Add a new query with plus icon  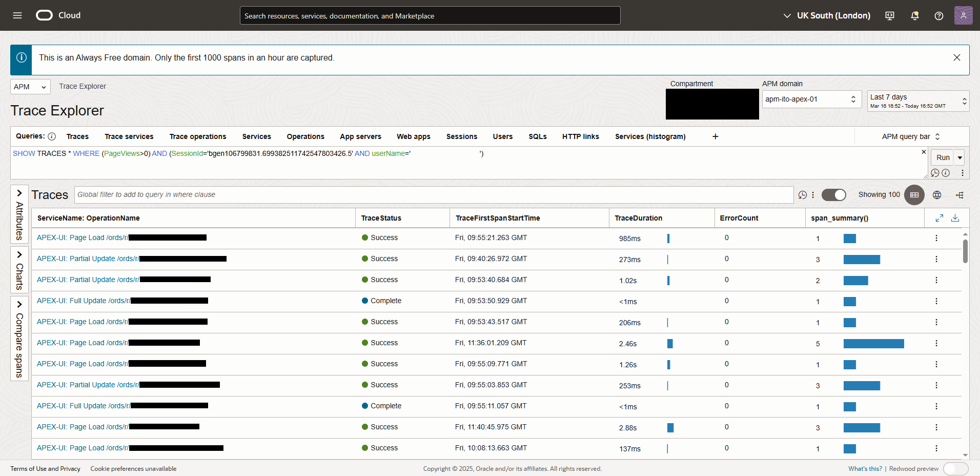[715, 136]
